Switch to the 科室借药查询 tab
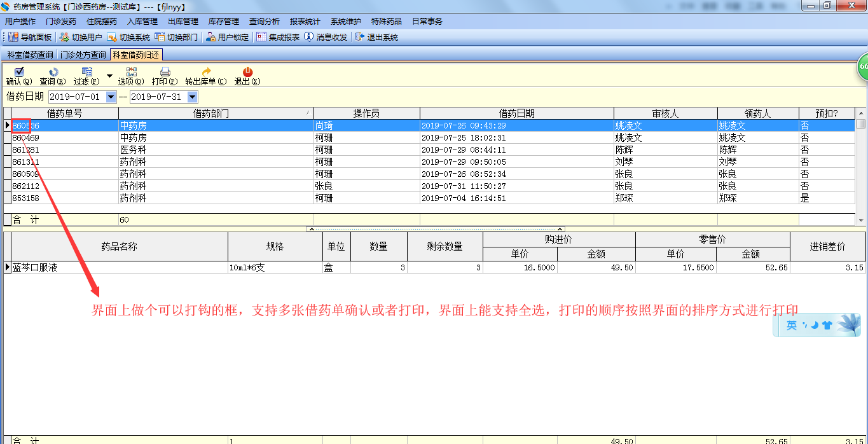Viewport: 868px width, 444px height. (x=31, y=55)
